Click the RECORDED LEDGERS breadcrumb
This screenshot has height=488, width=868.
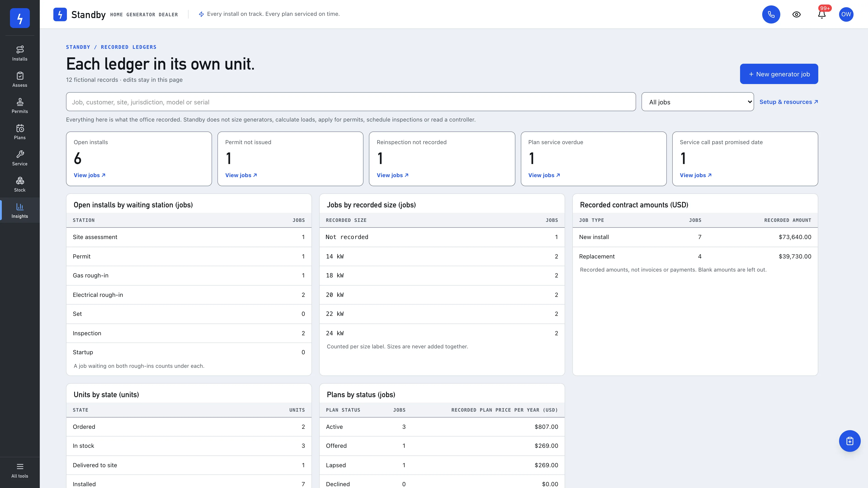[x=128, y=47]
